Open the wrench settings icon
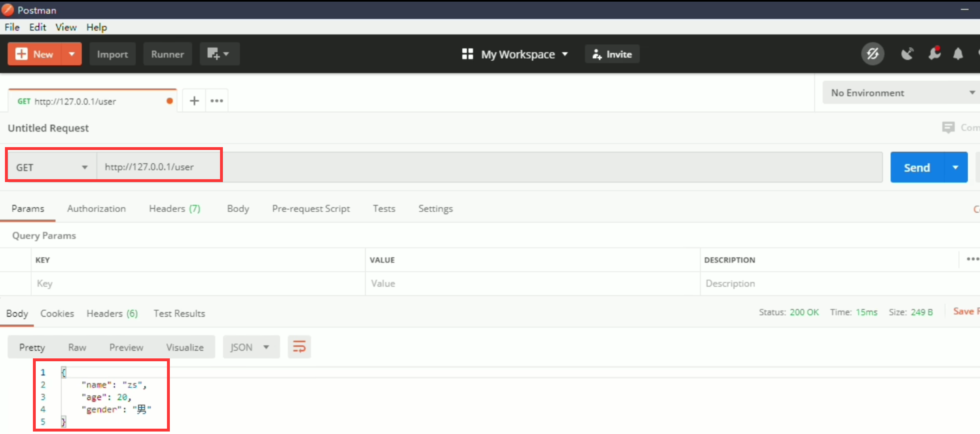980x434 pixels. pyautogui.click(x=934, y=53)
